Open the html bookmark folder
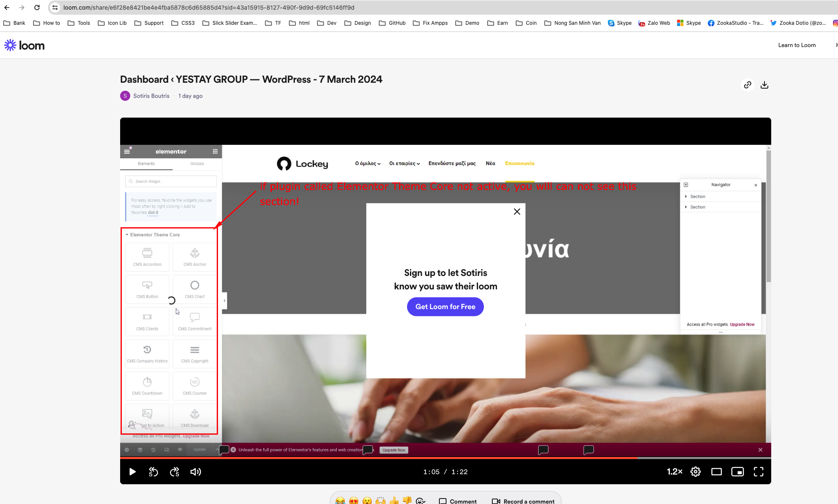The width and height of the screenshot is (838, 504). point(299,23)
